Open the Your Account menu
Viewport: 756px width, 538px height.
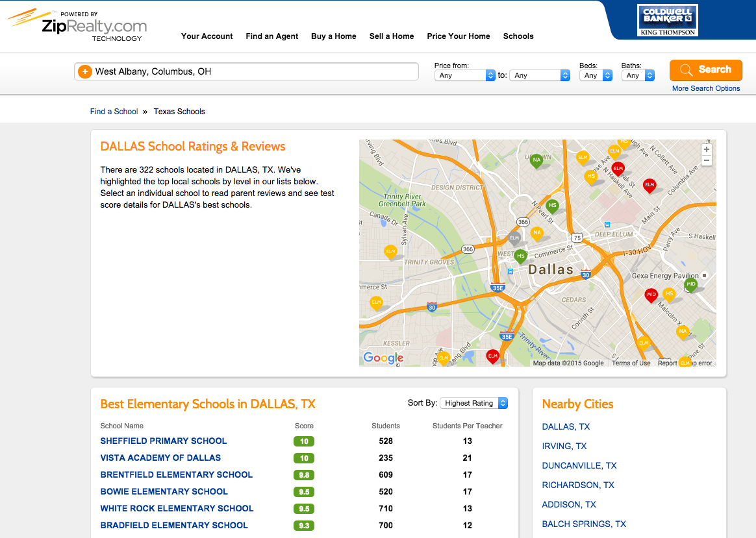[x=207, y=36]
